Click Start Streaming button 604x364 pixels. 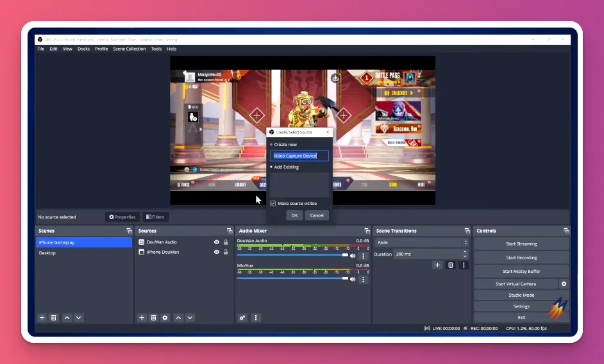[521, 244]
